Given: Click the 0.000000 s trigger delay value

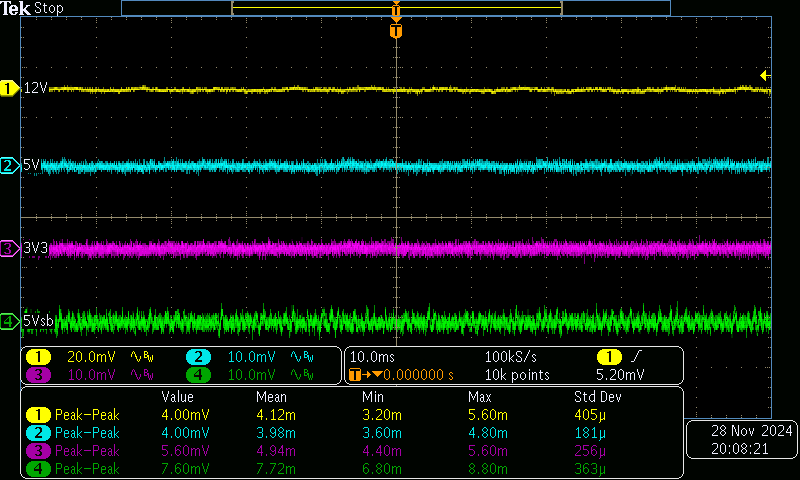Looking at the screenshot, I should coord(418,375).
